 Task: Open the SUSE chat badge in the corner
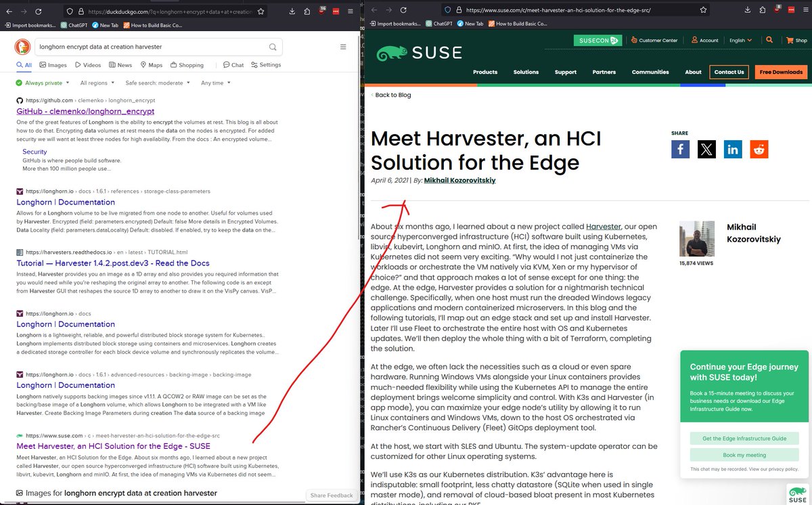click(x=796, y=494)
